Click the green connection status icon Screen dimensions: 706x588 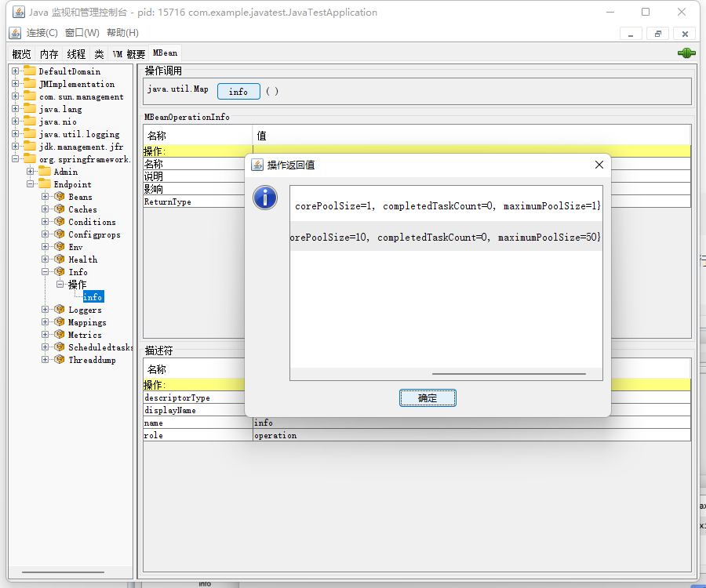pos(686,53)
